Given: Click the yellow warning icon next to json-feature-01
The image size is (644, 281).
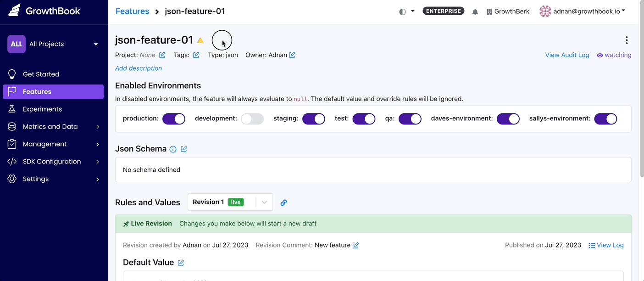Looking at the screenshot, I should coord(200,40).
